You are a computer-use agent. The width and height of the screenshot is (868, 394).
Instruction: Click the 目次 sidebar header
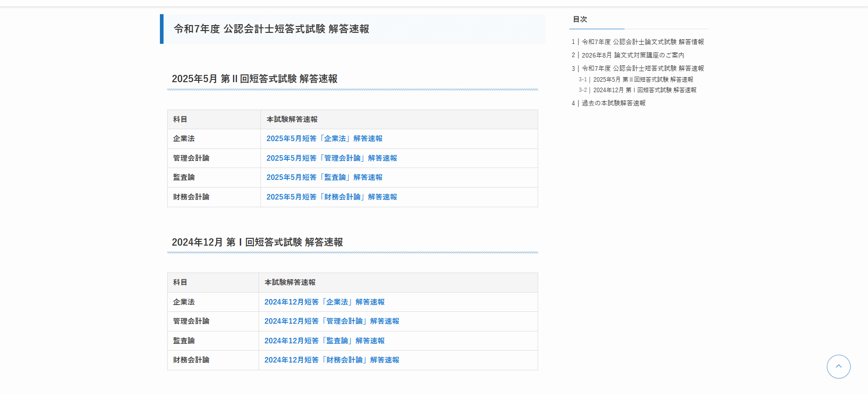[580, 19]
